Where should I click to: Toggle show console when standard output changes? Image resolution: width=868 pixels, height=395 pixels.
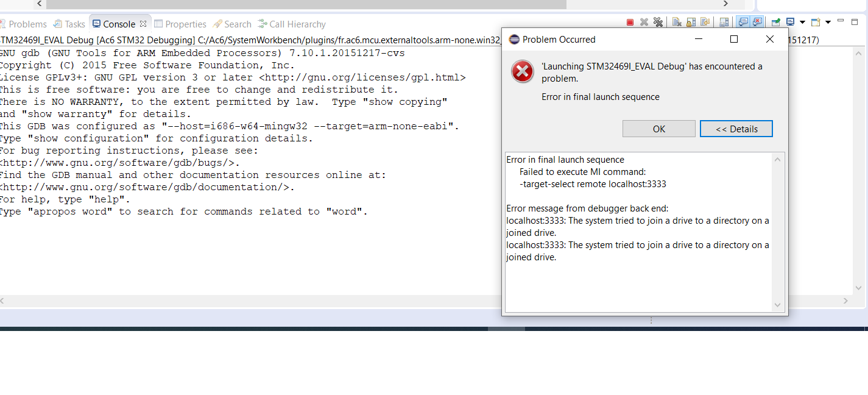(743, 23)
